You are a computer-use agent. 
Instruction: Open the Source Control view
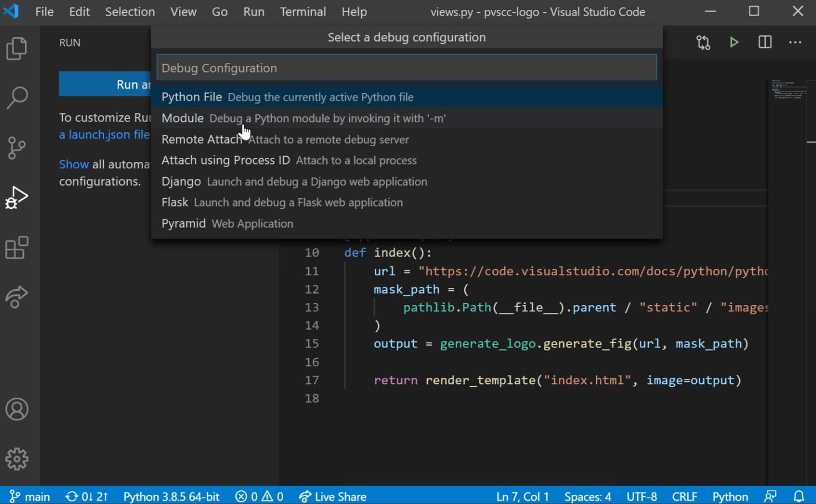coord(17,147)
